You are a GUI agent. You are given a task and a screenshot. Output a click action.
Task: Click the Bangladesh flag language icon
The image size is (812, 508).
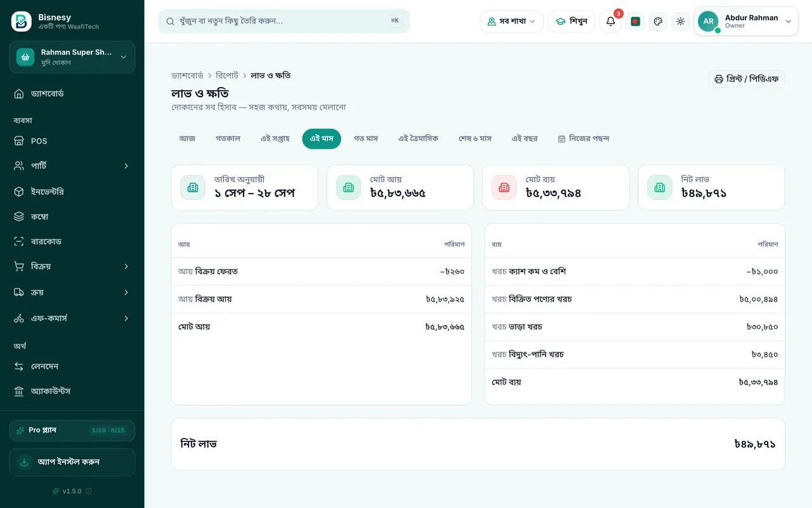(x=636, y=22)
